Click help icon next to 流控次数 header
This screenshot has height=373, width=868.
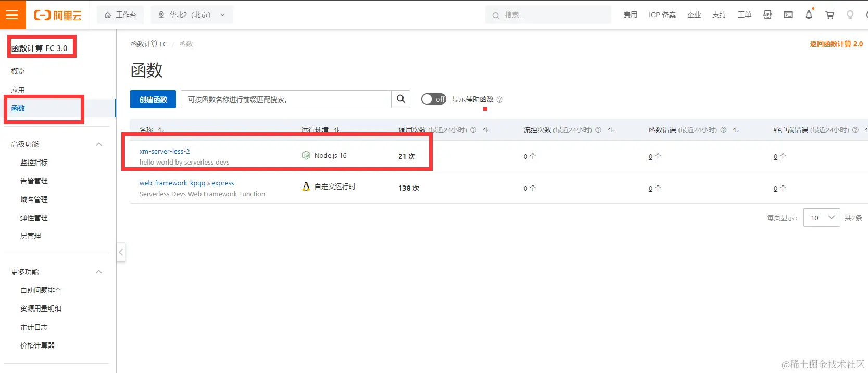coord(598,130)
